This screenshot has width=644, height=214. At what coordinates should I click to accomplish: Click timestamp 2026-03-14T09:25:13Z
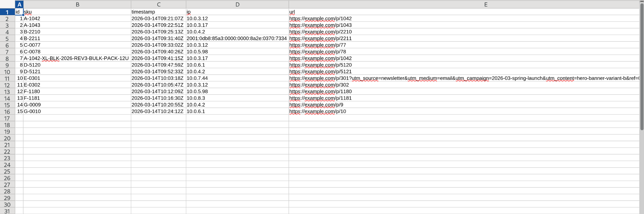(159, 32)
